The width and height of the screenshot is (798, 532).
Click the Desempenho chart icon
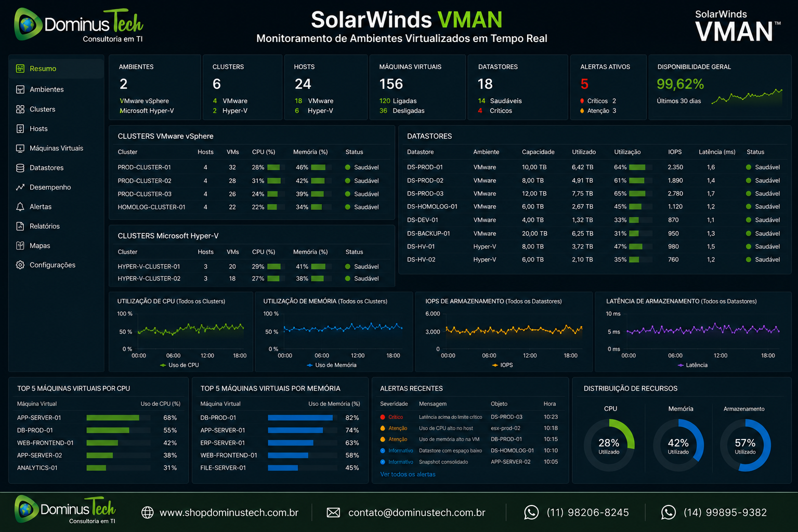(20, 187)
